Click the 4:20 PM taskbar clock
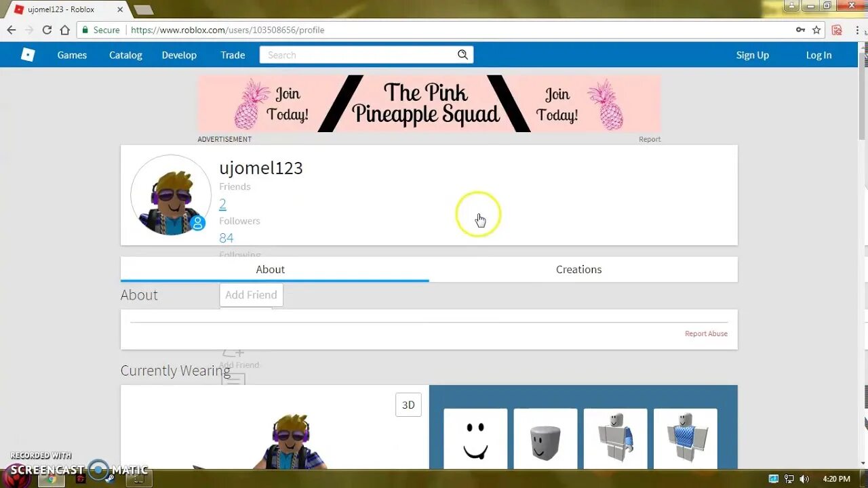This screenshot has width=868, height=488. [836, 479]
